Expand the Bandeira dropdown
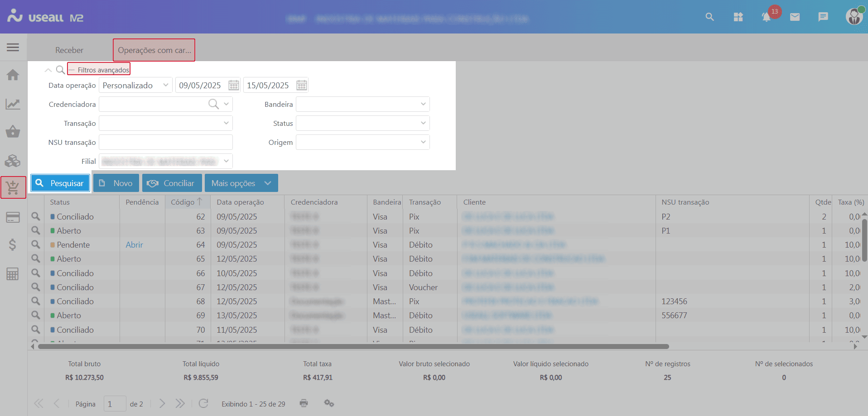The width and height of the screenshot is (868, 416). tap(423, 105)
